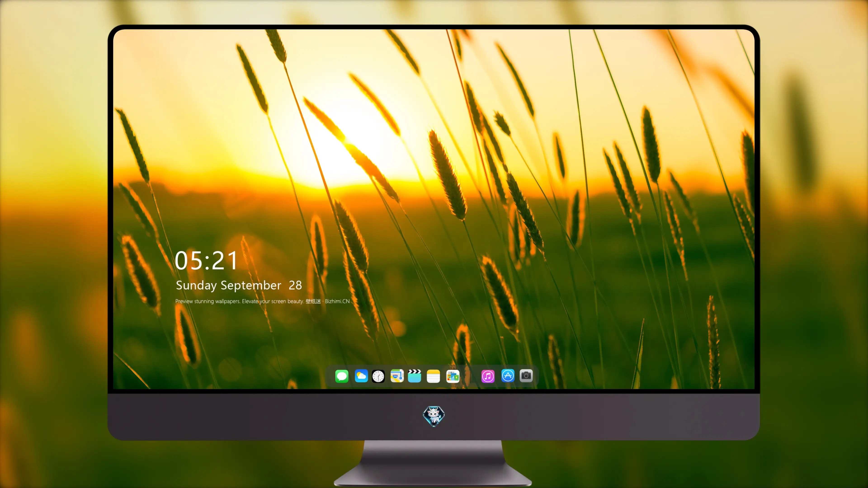Open the green Messages app in the dock
The height and width of the screenshot is (488, 868).
point(342,376)
